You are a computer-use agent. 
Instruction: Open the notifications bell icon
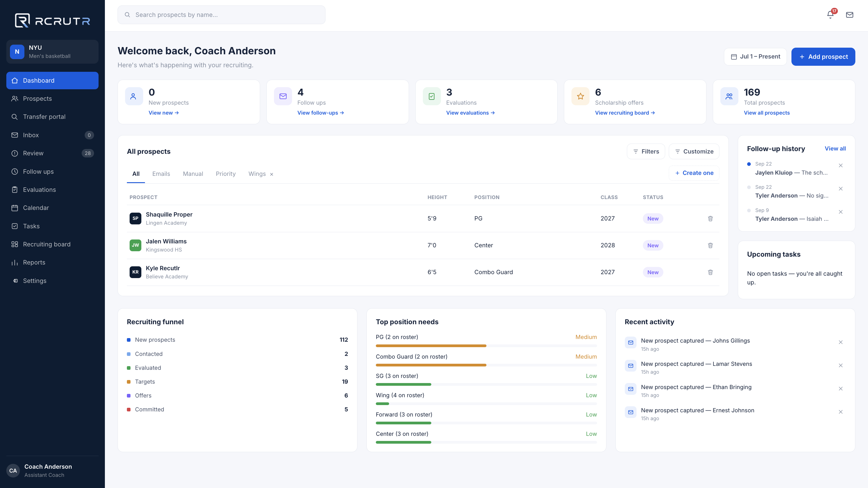coord(830,15)
